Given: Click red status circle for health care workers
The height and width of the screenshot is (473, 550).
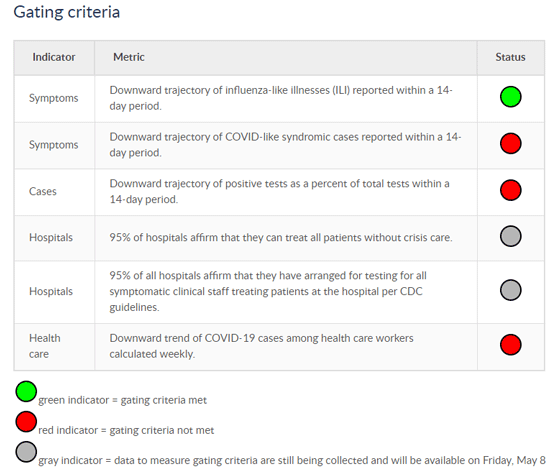Looking at the screenshot, I should (x=510, y=345).
